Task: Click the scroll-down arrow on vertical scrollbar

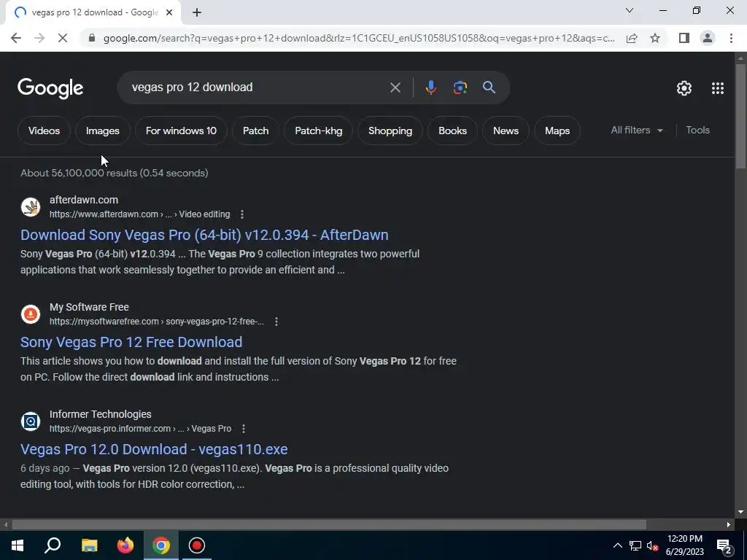Action: (740, 512)
